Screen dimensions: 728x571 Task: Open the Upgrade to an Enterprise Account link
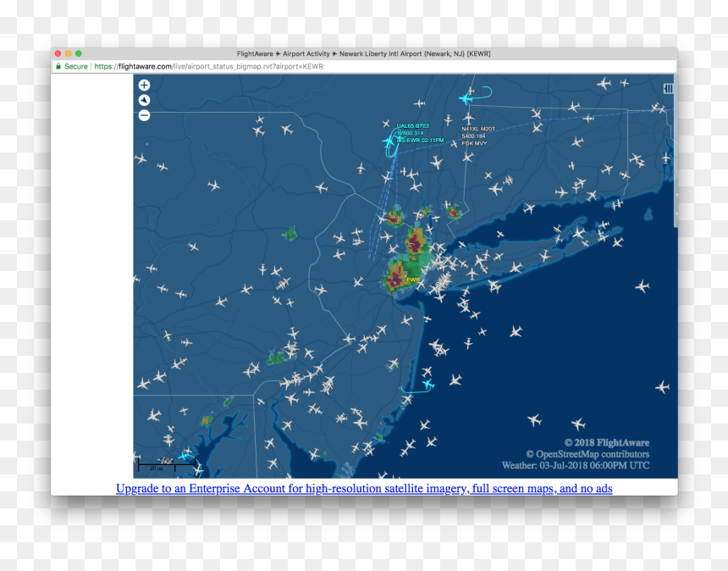tap(364, 488)
